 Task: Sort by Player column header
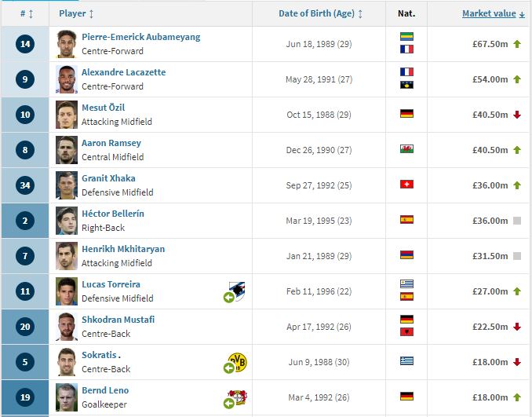76,13
